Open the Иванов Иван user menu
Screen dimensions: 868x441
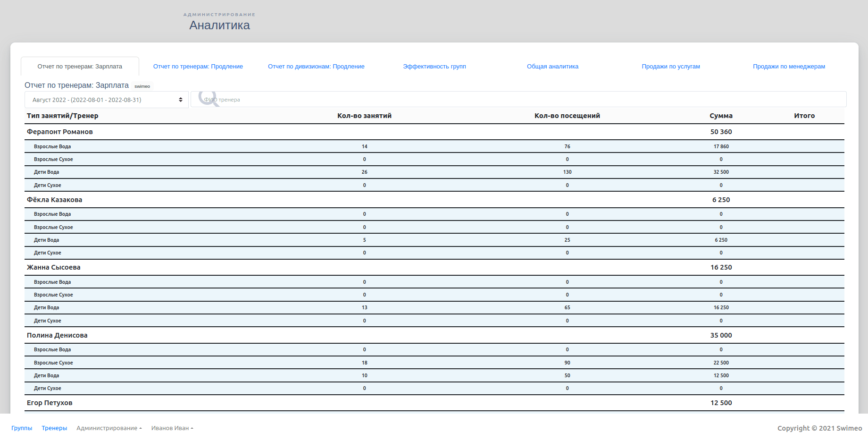[x=172, y=428]
